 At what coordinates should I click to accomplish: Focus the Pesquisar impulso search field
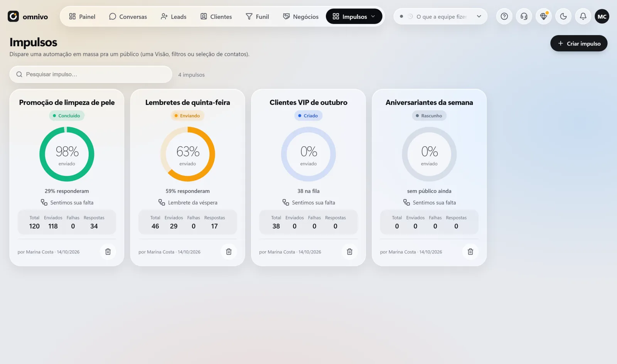[91, 74]
